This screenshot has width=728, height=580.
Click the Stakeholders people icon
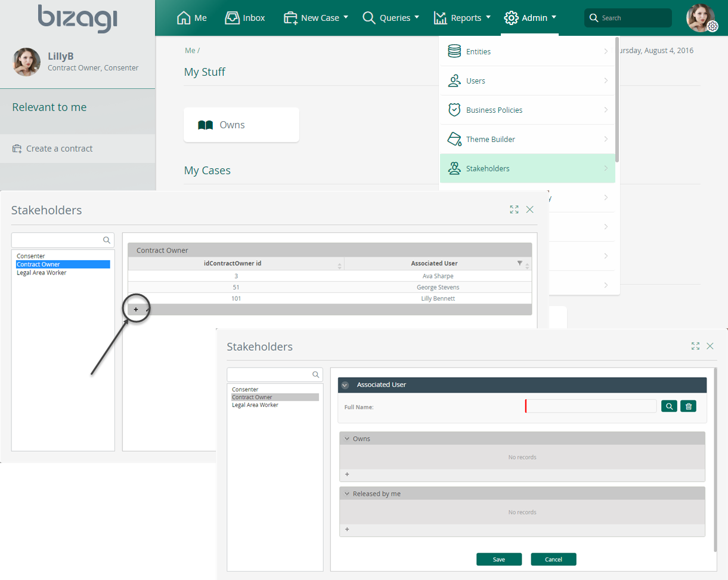[x=454, y=168]
